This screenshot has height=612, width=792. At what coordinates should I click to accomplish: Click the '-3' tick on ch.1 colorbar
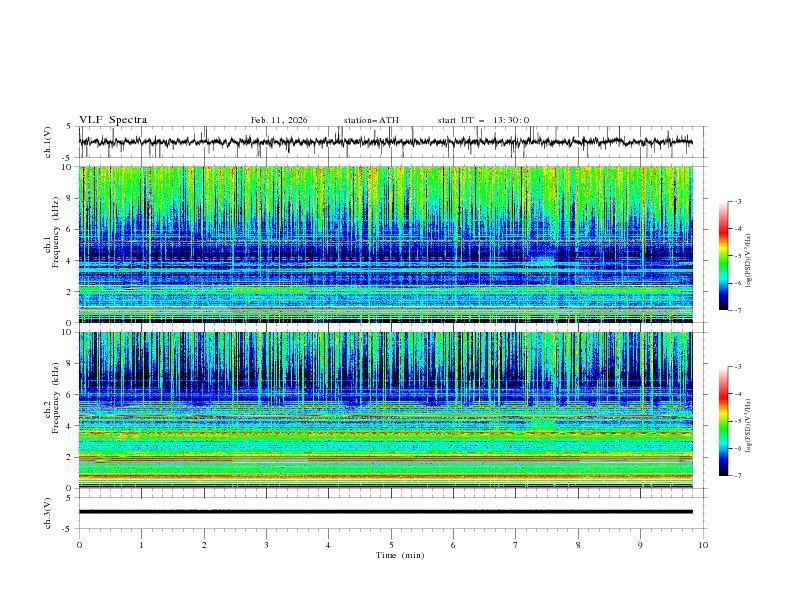737,201
